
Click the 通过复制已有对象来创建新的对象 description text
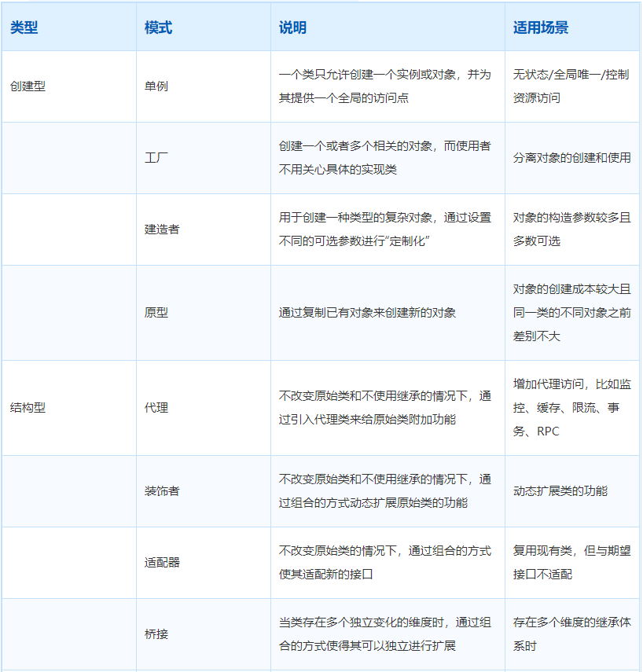367,312
